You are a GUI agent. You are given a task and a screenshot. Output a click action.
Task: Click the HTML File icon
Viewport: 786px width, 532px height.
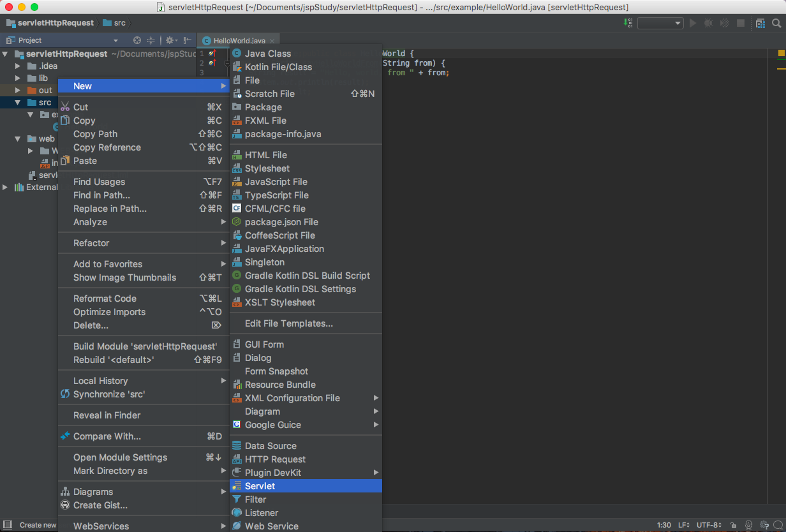237,155
